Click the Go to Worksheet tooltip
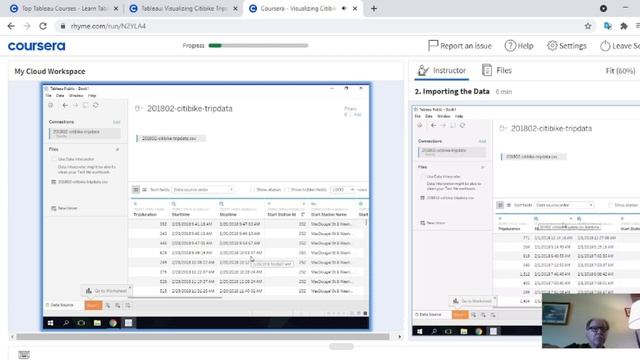 (107, 291)
